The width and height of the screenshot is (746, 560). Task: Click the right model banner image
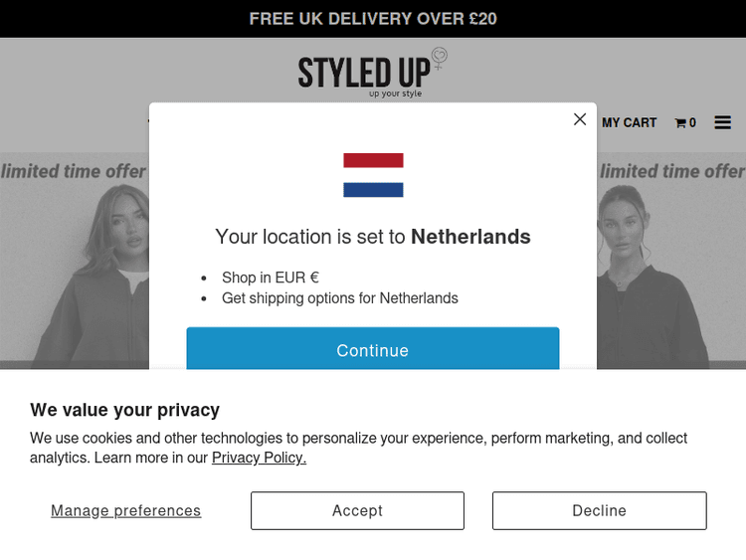tap(656, 279)
